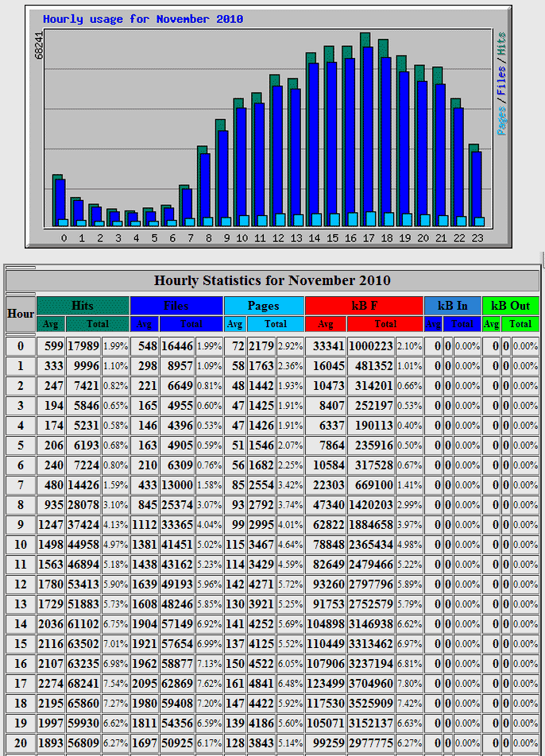The height and width of the screenshot is (756, 545).
Task: Click the kB F percentage 7.80% in the hour 17 row
Action: click(409, 684)
